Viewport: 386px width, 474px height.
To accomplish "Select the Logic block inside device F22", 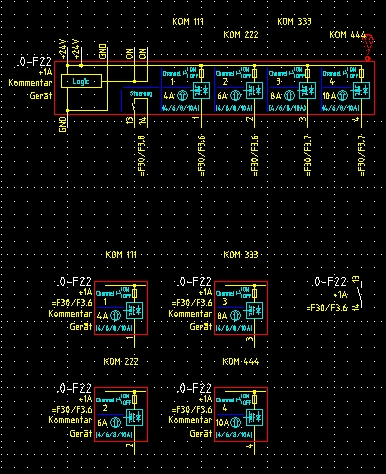I will pos(81,81).
